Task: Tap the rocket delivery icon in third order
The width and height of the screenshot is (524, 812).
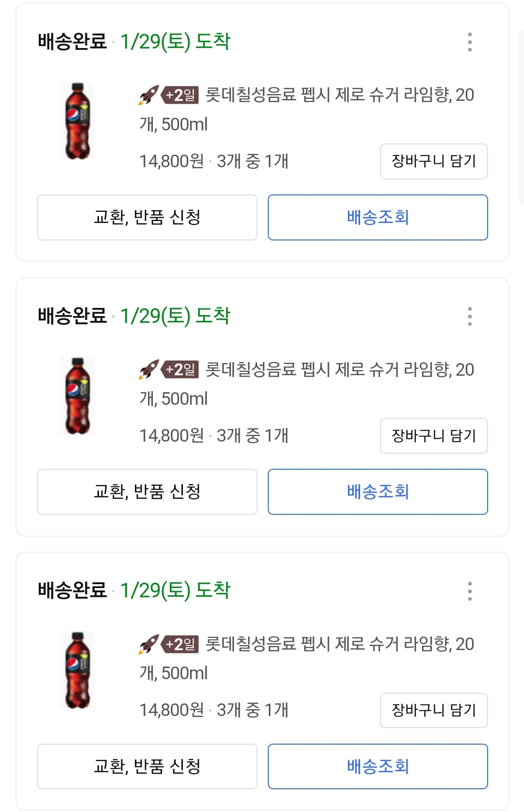Action: [x=148, y=644]
